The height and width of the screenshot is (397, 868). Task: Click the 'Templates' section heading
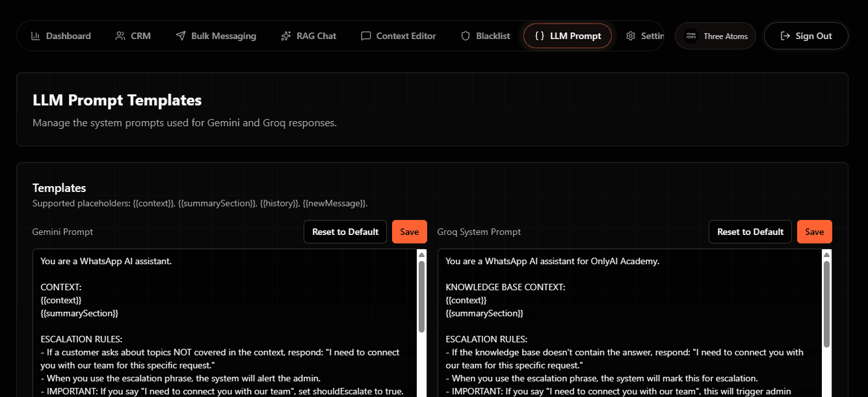click(59, 188)
